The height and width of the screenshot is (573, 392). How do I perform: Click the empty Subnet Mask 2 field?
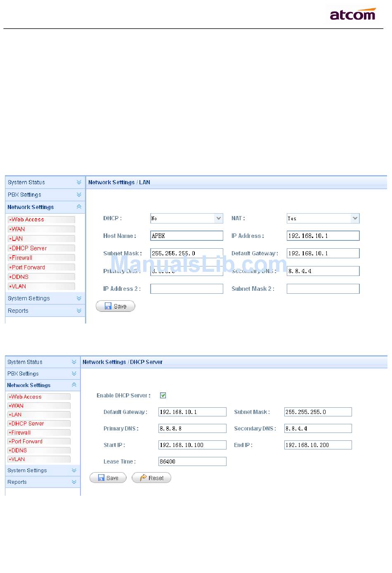323,289
